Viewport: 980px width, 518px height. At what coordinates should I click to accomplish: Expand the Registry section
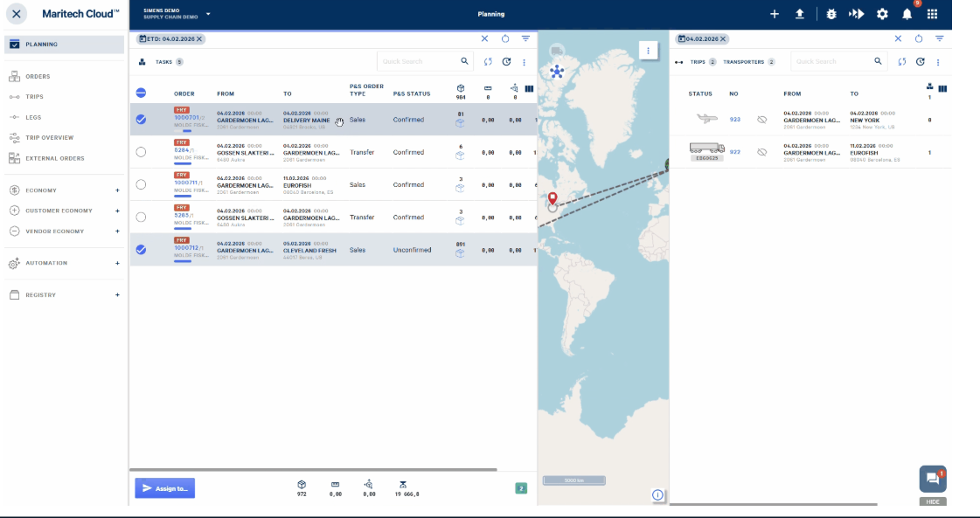[117, 295]
